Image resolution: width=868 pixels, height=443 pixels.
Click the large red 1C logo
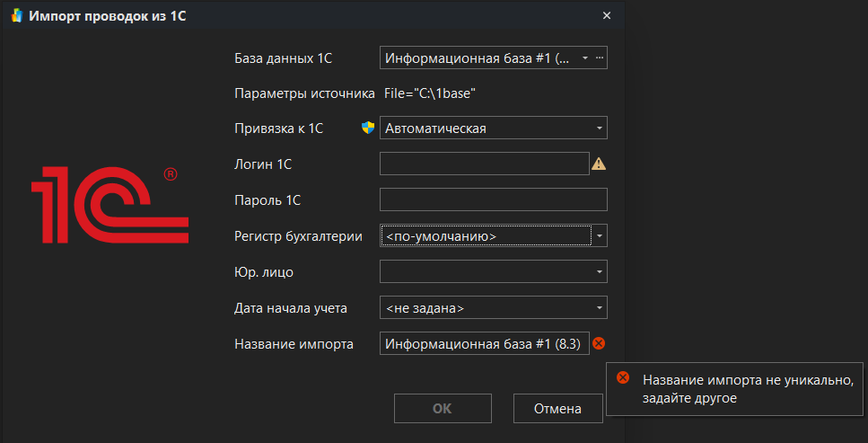pos(110,205)
